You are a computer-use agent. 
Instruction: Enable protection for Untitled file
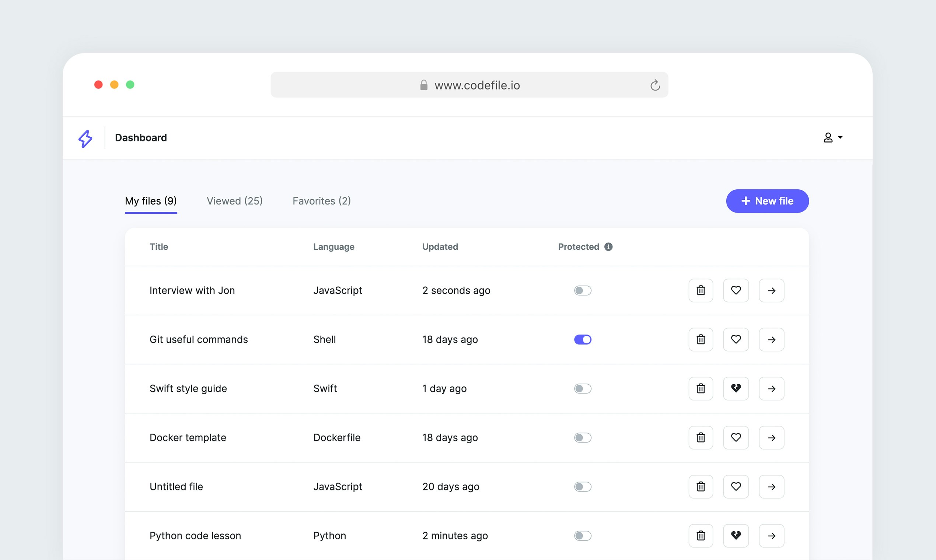pyautogui.click(x=583, y=487)
